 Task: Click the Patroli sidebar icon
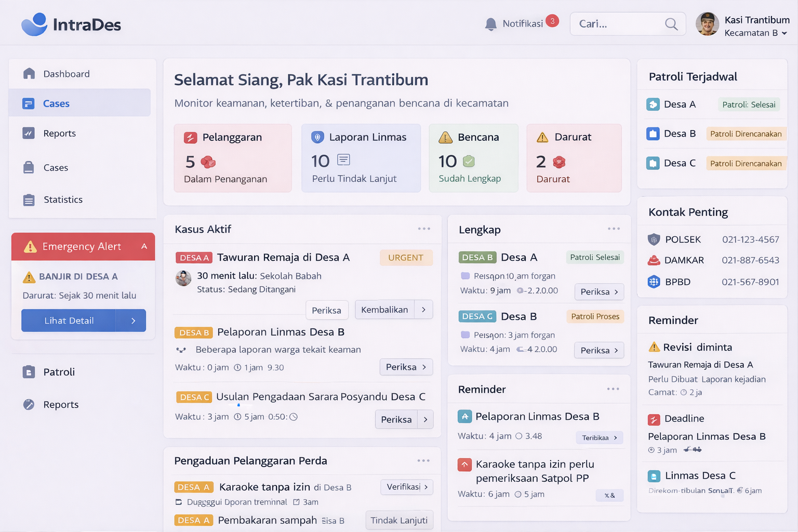29,372
